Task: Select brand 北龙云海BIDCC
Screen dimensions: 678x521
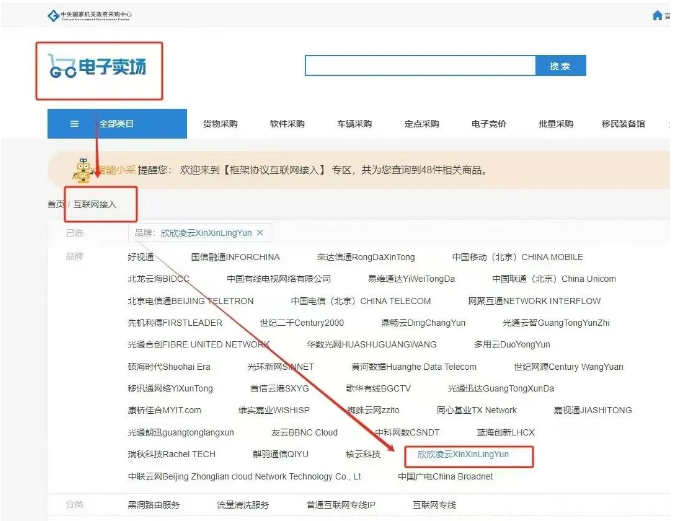Action: 159,279
